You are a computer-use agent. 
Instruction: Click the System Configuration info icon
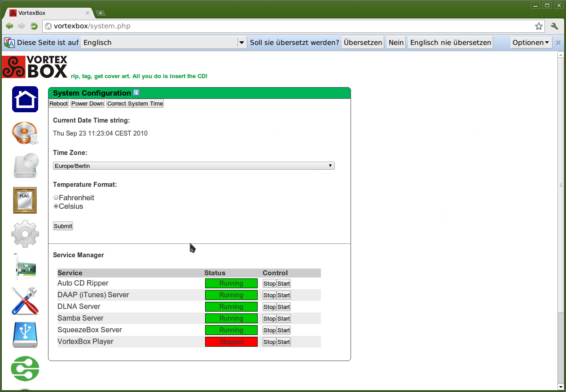pyautogui.click(x=136, y=93)
